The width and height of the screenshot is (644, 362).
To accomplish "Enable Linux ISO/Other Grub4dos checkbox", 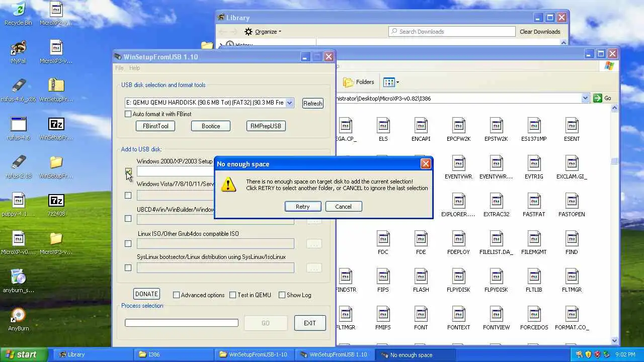I will pyautogui.click(x=128, y=243).
